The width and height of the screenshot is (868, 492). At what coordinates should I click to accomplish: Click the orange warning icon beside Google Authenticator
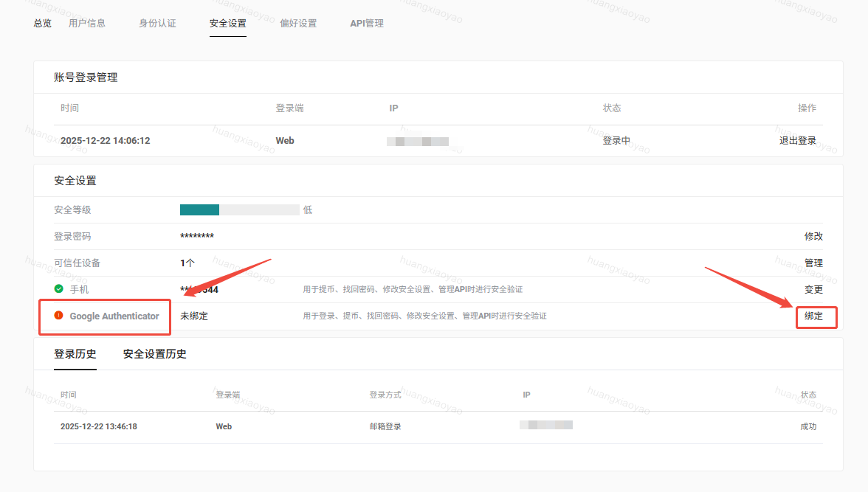click(x=59, y=316)
